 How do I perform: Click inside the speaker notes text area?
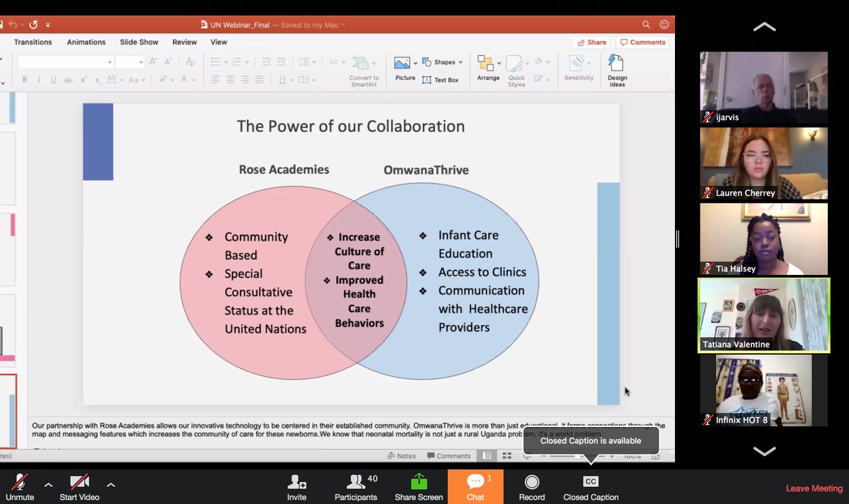350,434
